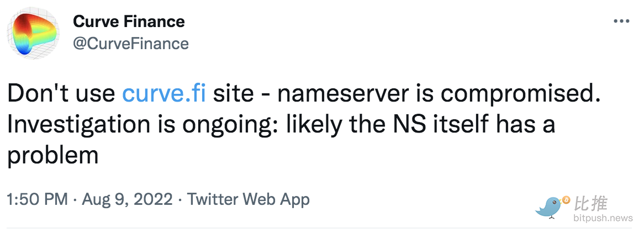This screenshot has width=644, height=233.
Task: Click the words "Don't use" in the tweet
Action: tap(61, 94)
